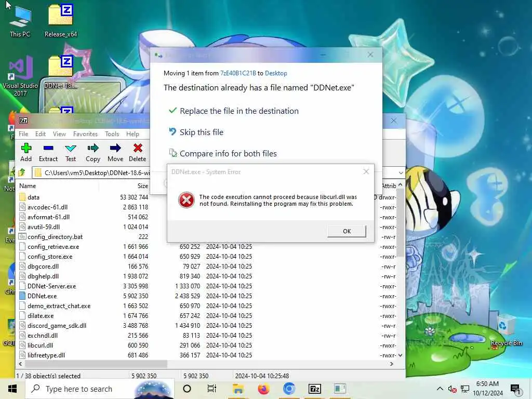Open the notification center icon

click(515, 389)
